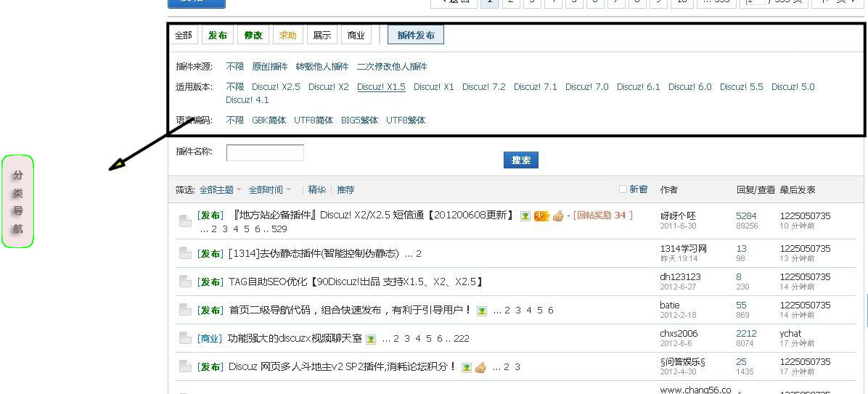
Task: Show only 精华 threads
Action: pos(317,190)
